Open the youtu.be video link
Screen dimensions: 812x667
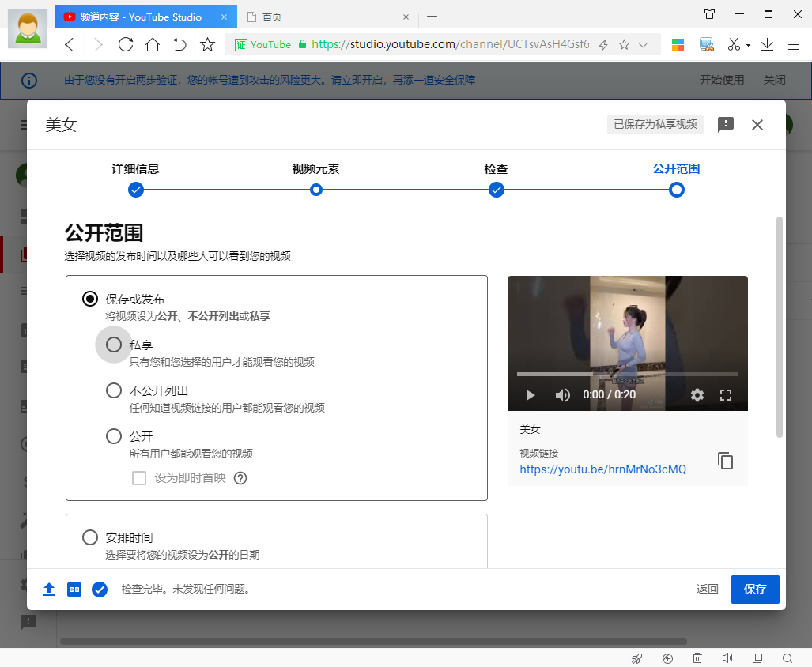pyautogui.click(x=602, y=469)
